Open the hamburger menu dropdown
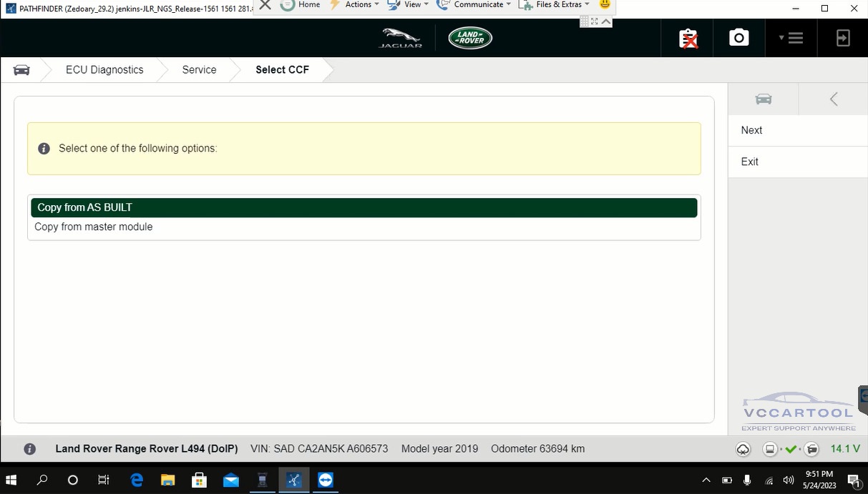868x494 pixels. [x=791, y=38]
